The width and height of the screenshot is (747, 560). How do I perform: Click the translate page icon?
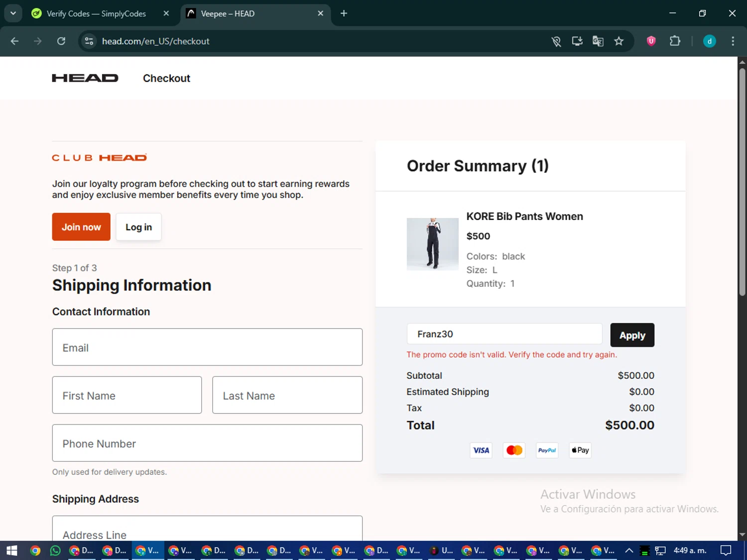[x=598, y=41]
